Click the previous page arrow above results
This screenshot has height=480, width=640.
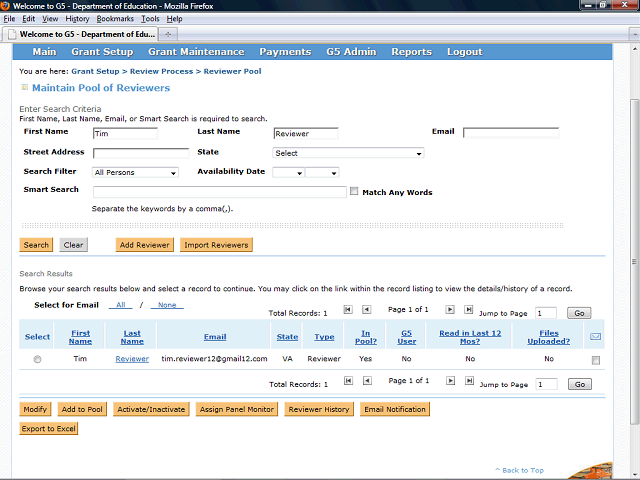[x=366, y=311]
